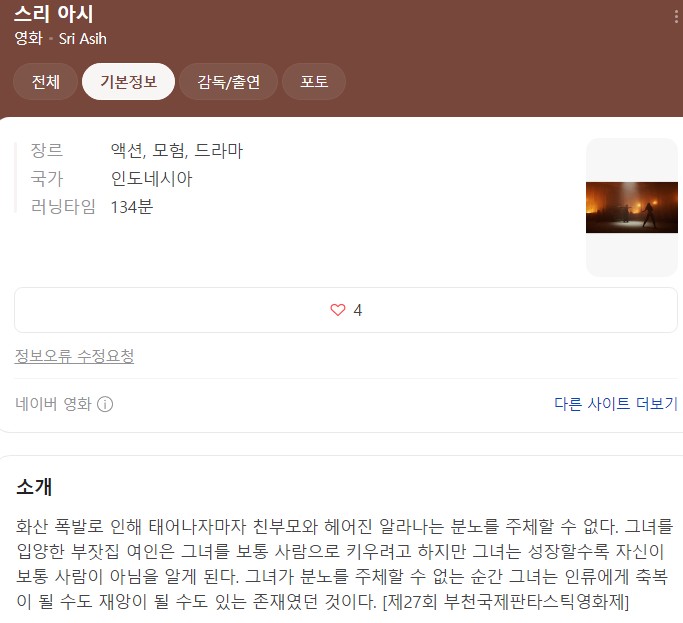Click the 스리 아시 movie title
683x623 pixels.
point(54,14)
